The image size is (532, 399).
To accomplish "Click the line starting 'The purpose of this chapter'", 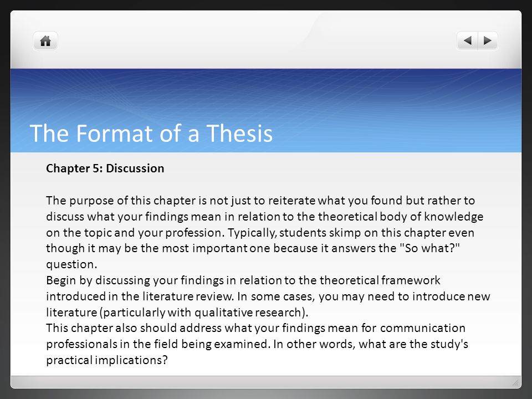I will point(260,201).
